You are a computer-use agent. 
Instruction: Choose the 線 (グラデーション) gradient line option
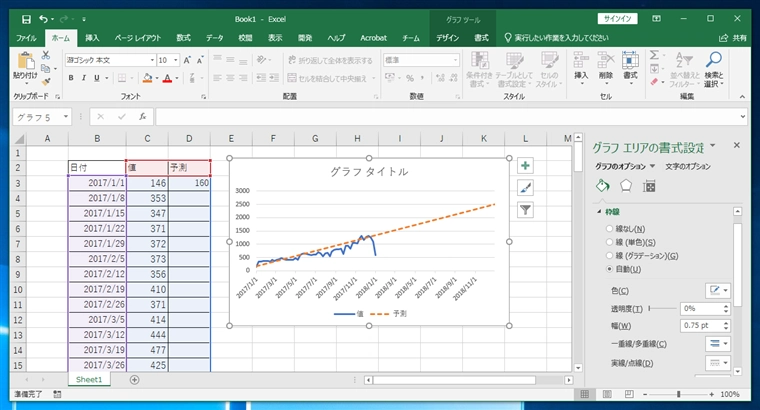611,256
